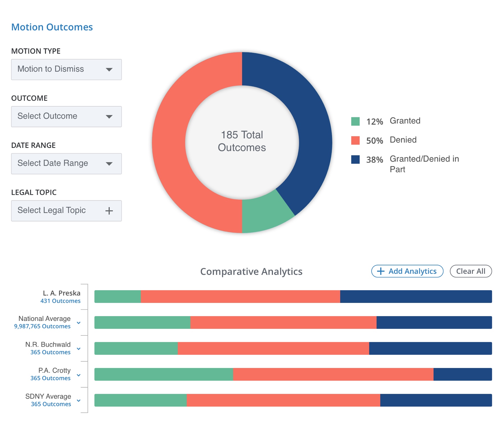Open the Select Date Range dropdown
This screenshot has height=427, width=504.
(66, 164)
